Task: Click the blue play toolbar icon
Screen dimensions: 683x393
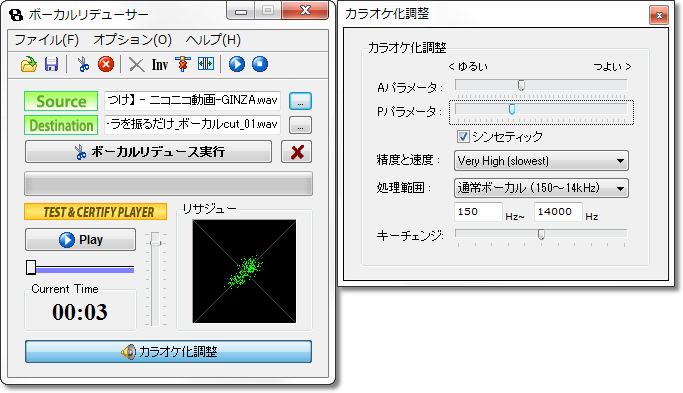Action: point(237,64)
